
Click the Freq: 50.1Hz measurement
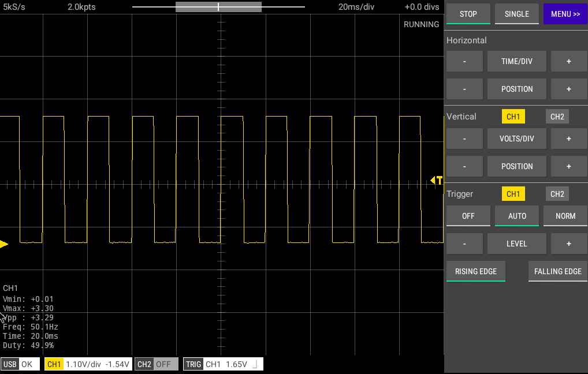pos(31,327)
